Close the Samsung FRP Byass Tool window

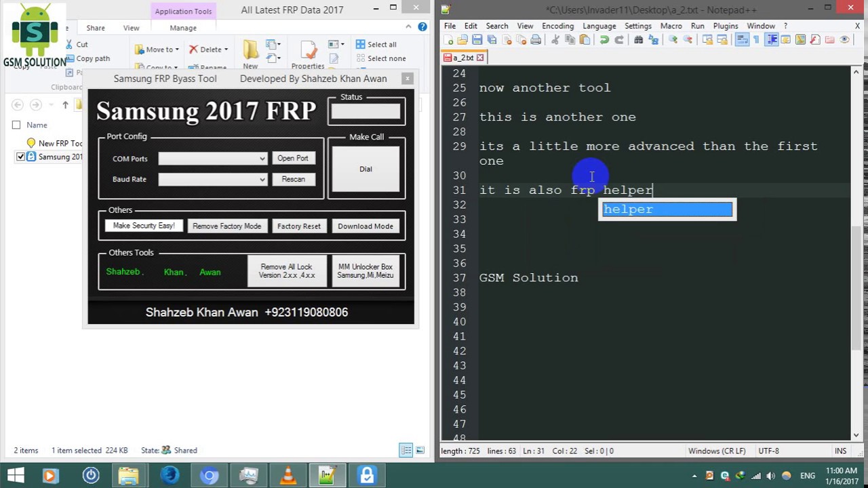click(407, 79)
